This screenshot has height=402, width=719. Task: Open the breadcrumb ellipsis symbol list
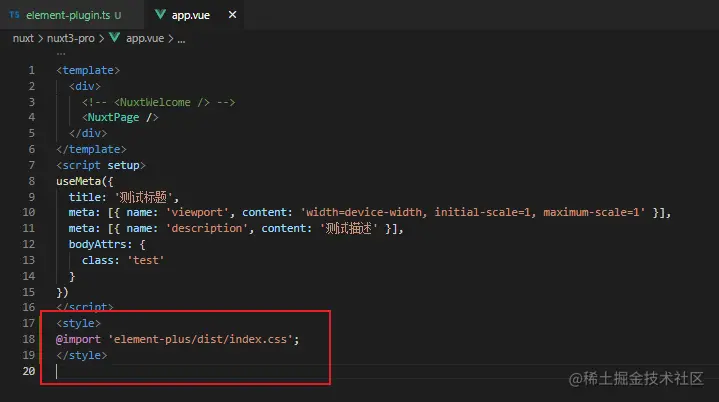click(x=182, y=40)
